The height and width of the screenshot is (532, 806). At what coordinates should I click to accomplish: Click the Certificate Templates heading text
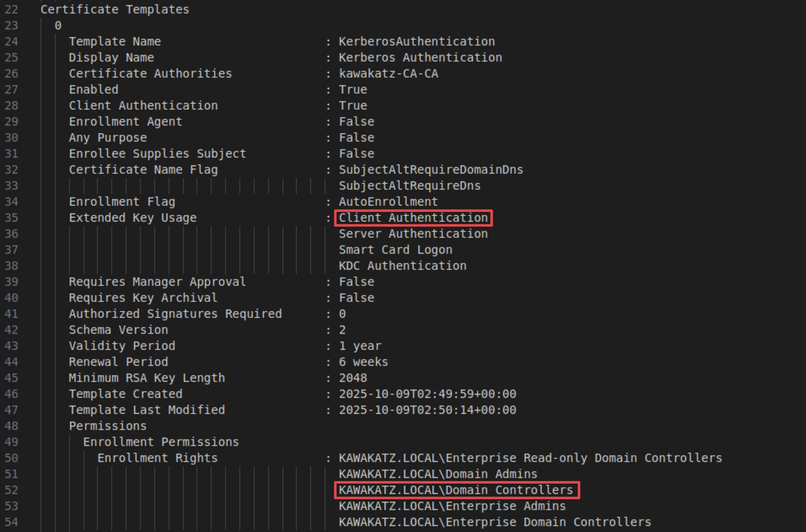pos(115,10)
